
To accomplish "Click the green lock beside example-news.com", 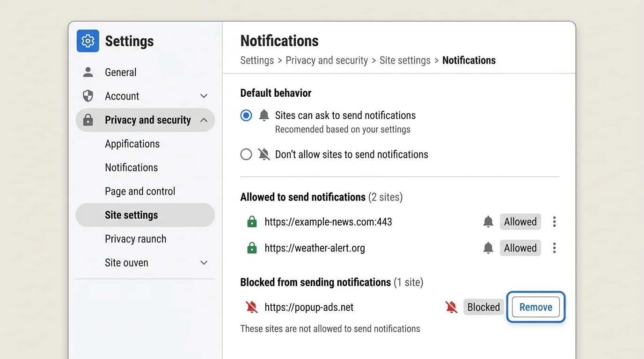I will coord(252,222).
